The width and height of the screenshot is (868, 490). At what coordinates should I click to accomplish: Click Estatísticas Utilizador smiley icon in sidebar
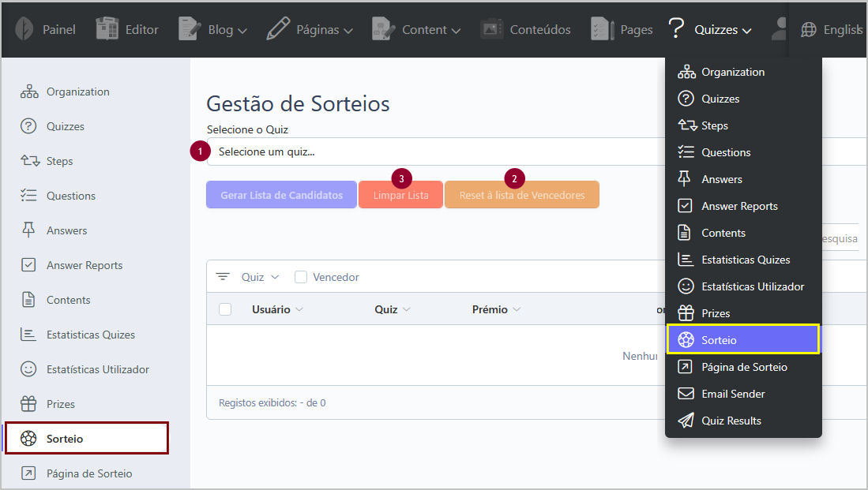[28, 369]
